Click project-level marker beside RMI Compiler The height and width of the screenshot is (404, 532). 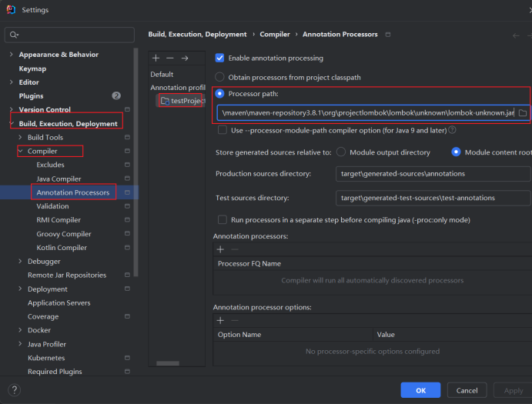pyautogui.click(x=127, y=219)
